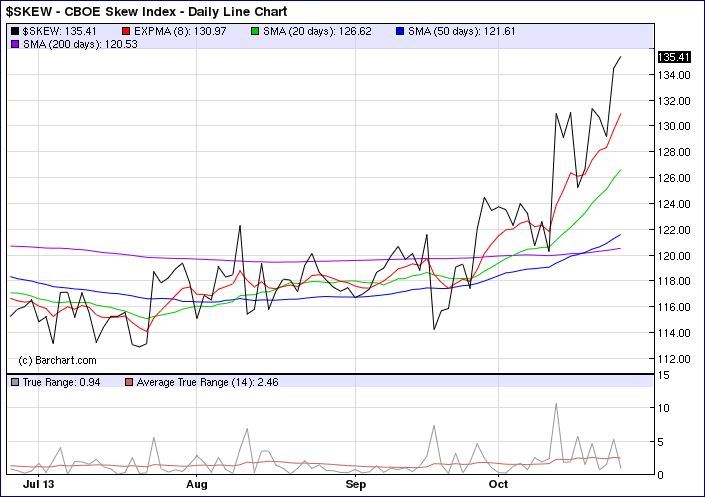Click the 122.00 price axis label
This screenshot has height=497, width=705.
674,230
